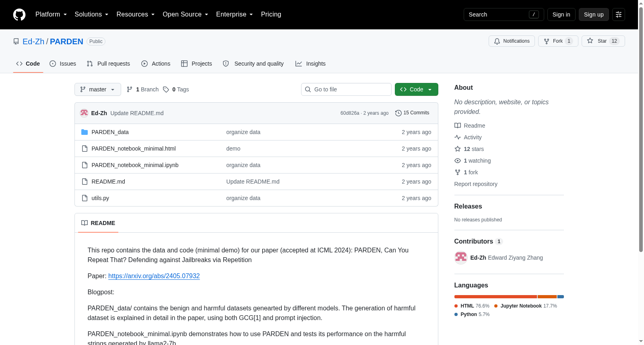Open the utils.py file
Viewport: 644px width, 345px height.
(100, 198)
